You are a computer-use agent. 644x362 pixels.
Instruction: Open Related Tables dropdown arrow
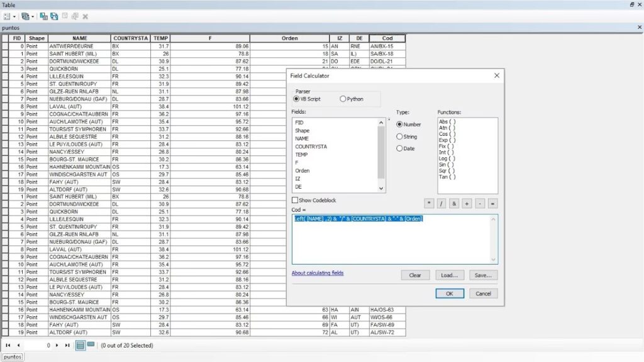[x=33, y=16]
